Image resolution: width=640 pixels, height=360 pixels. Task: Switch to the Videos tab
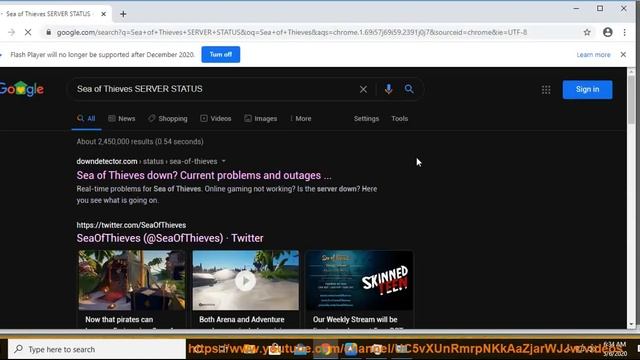(216, 119)
